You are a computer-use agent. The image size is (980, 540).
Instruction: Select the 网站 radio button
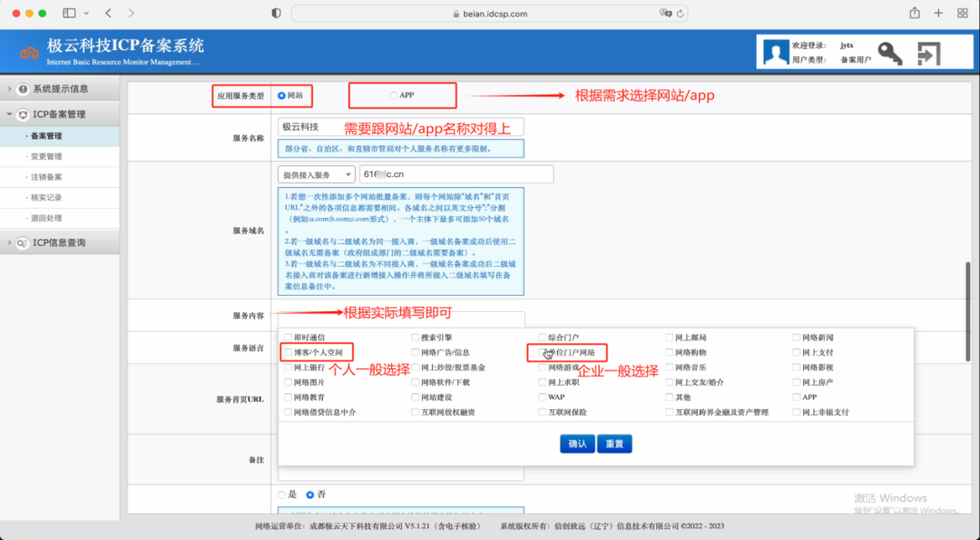coord(282,95)
